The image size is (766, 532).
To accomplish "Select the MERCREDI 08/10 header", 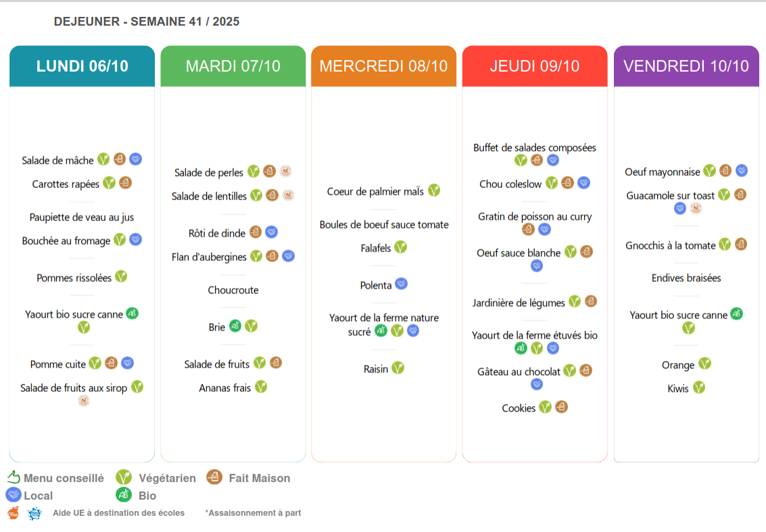I will [x=383, y=66].
